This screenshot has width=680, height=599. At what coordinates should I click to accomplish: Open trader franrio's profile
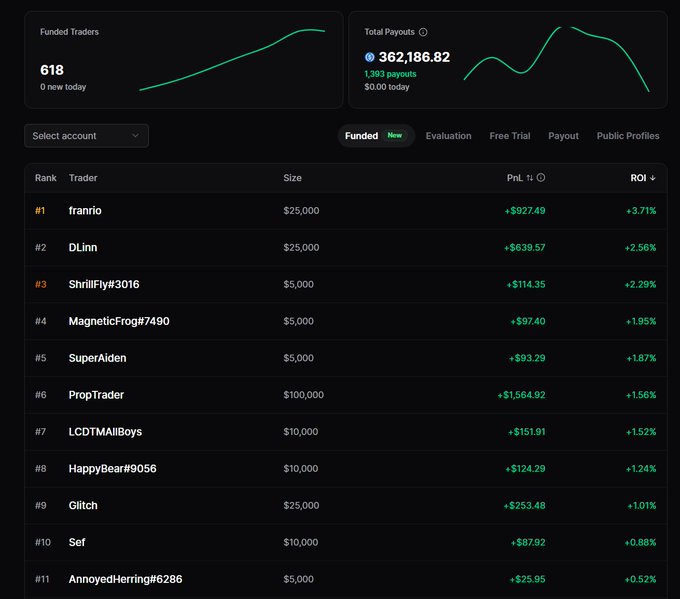pos(85,210)
